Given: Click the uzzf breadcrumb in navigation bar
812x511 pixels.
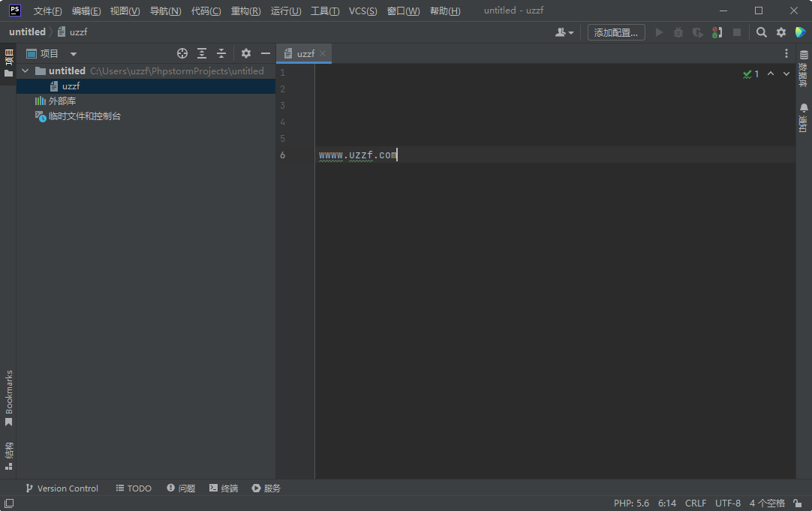Looking at the screenshot, I should [x=73, y=32].
